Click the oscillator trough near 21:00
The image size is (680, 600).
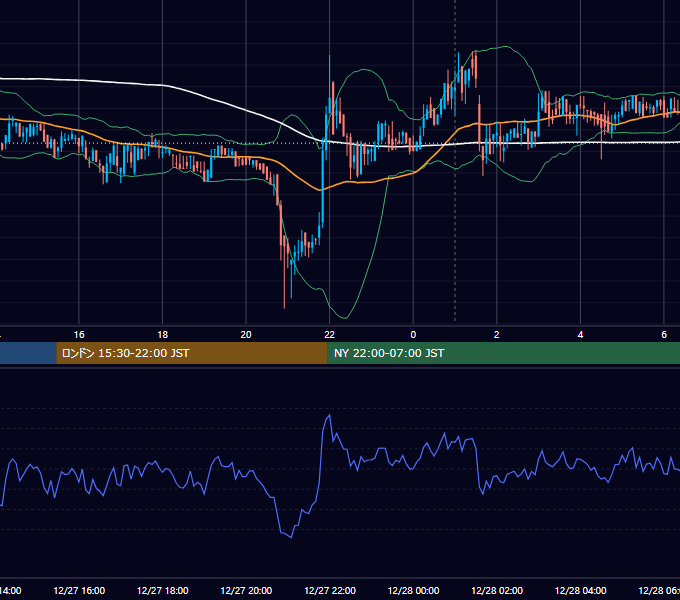click(x=291, y=537)
